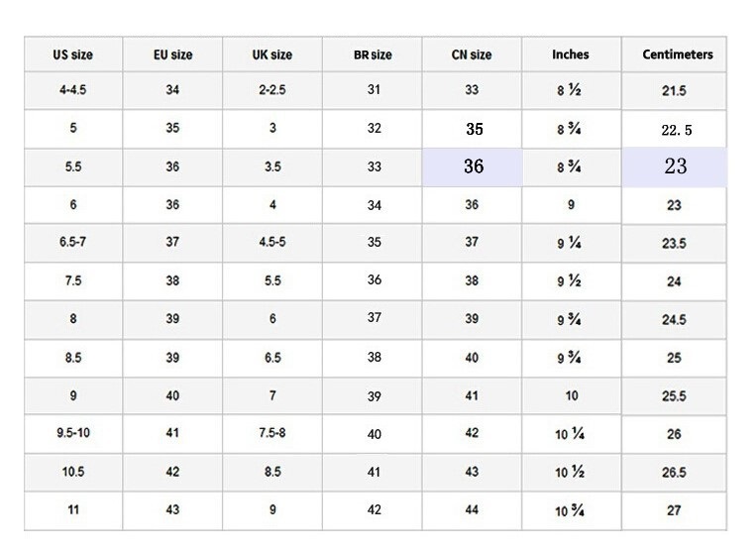The height and width of the screenshot is (551, 756).
Task: Select the highlighted 23 centimeters cell
Action: pos(675,166)
